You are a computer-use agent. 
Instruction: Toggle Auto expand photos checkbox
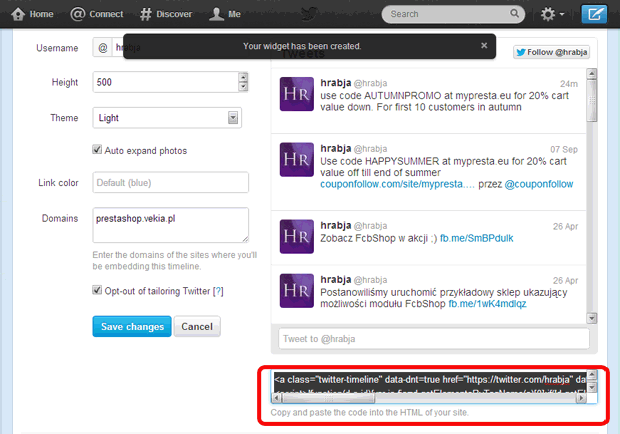pos(98,150)
